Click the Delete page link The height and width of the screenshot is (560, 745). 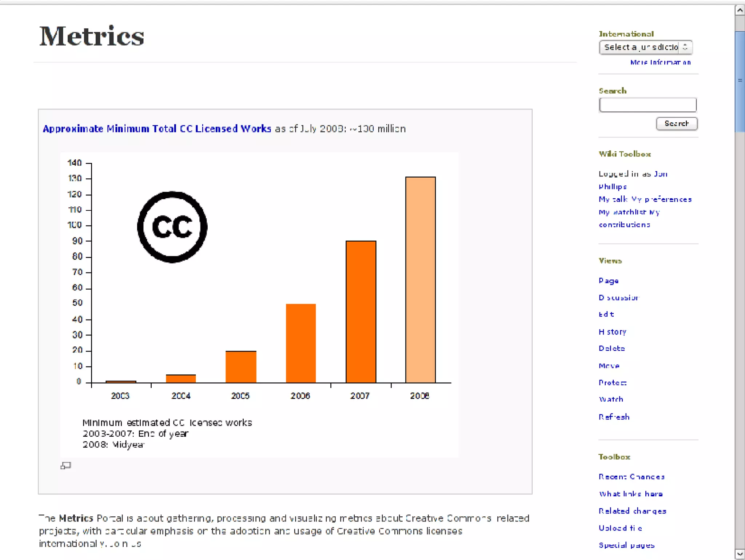click(612, 349)
